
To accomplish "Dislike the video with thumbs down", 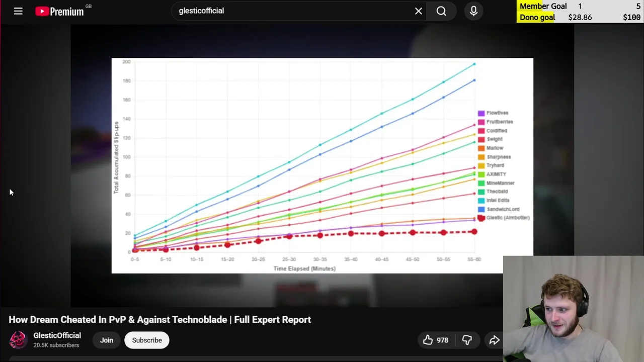I will 467,340.
